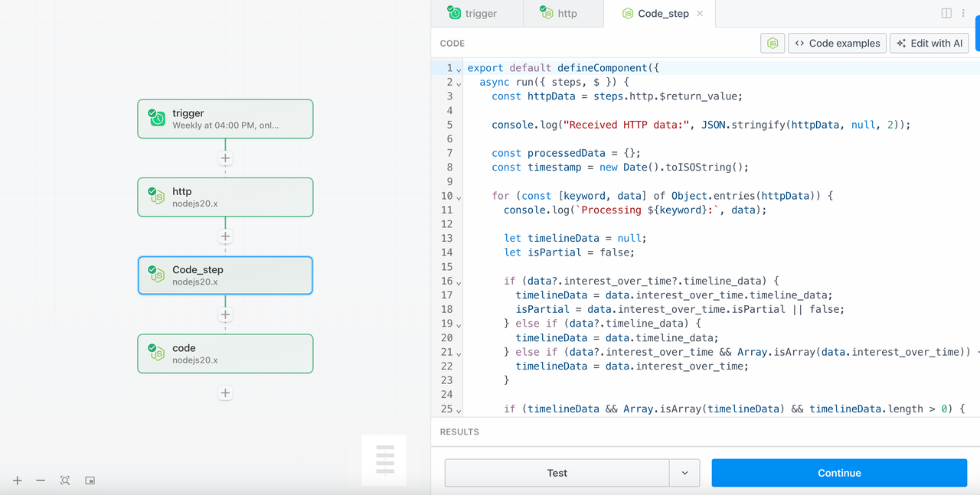The height and width of the screenshot is (495, 980).
Task: Click line number 13 in the gutter
Action: [x=446, y=238]
